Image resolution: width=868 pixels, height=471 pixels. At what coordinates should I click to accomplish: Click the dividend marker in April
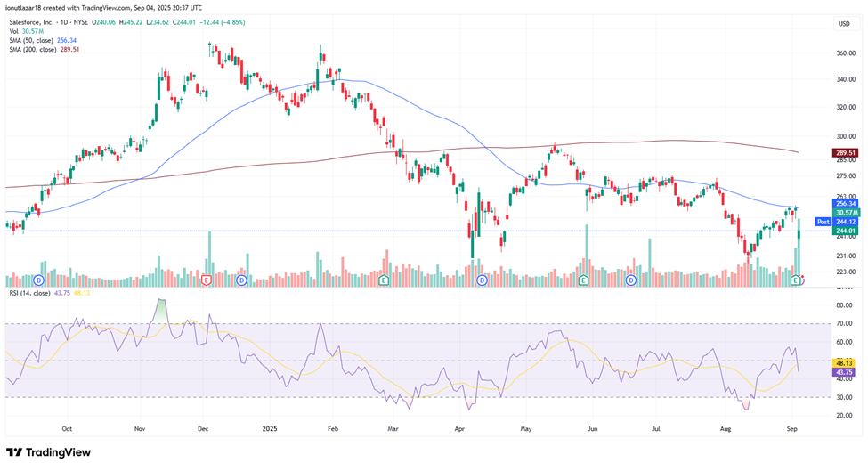(x=482, y=280)
